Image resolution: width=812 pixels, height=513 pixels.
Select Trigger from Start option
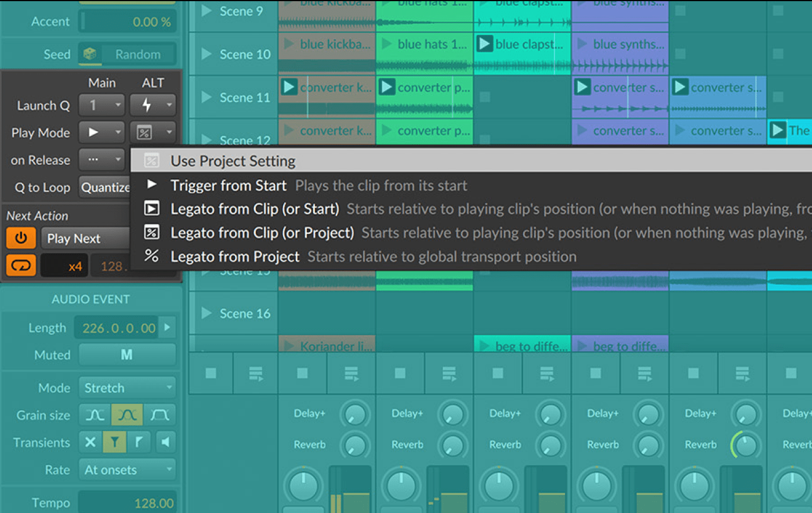coord(471,185)
